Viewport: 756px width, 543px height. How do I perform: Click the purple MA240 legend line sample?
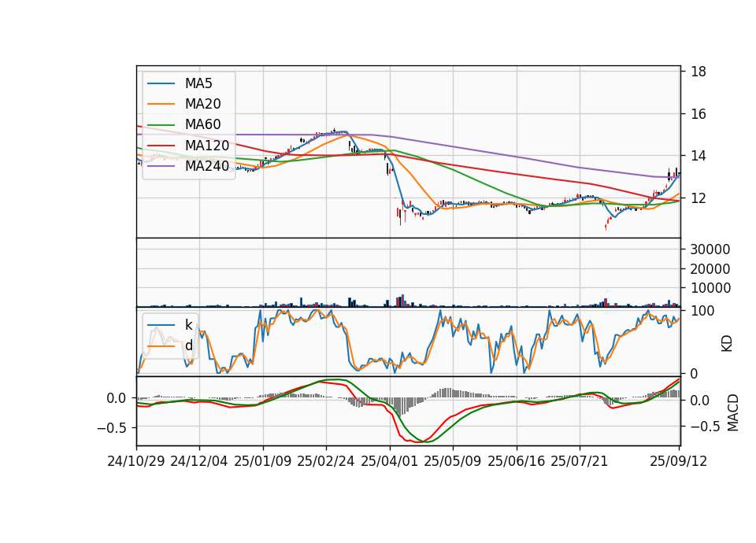[x=161, y=166]
